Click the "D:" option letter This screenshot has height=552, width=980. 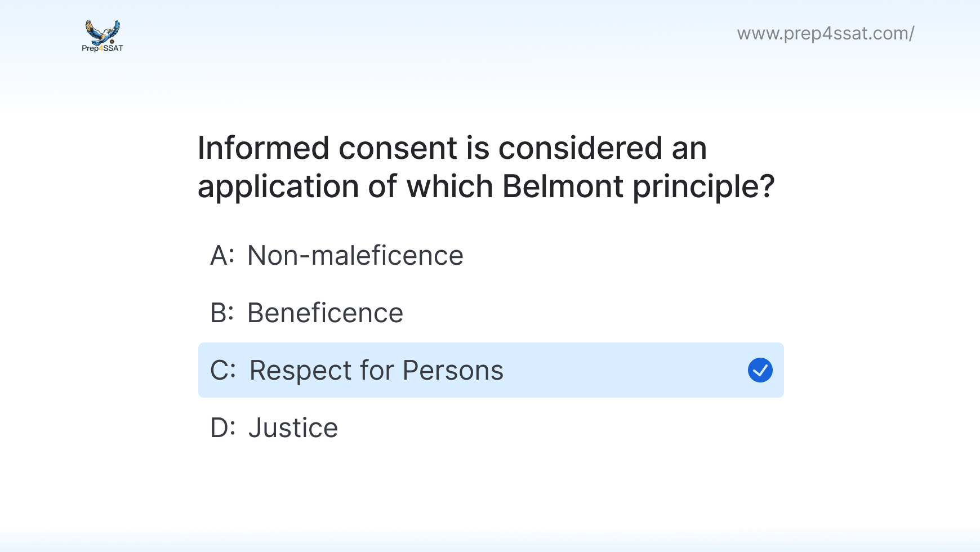(x=222, y=428)
